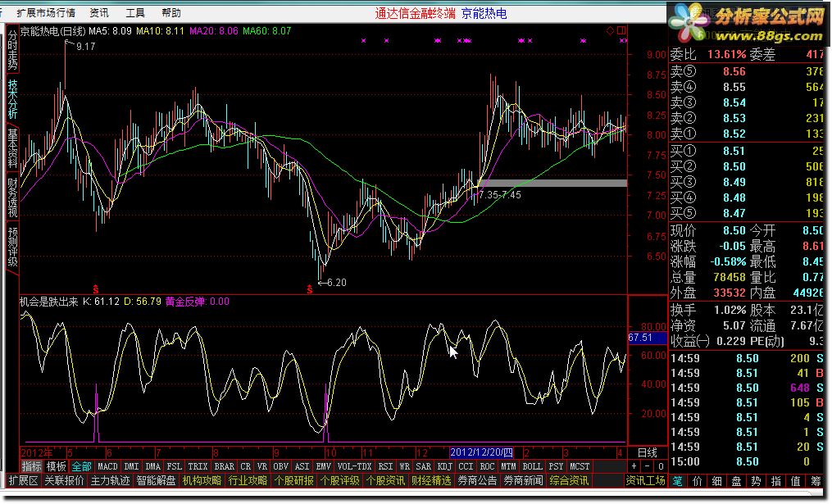The height and width of the screenshot is (504, 832).
Task: Switch indicator to RSI
Action: [386, 466]
